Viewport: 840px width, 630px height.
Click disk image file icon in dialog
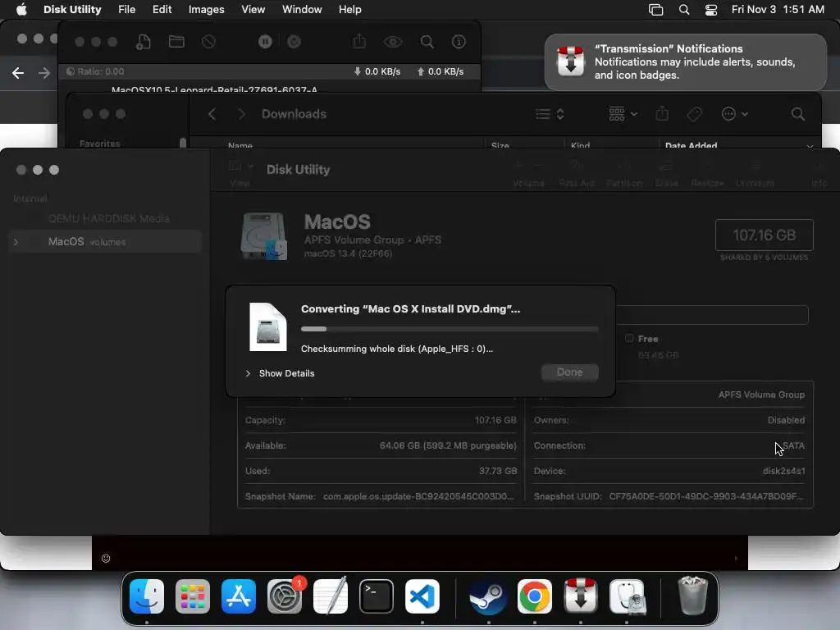268,326
